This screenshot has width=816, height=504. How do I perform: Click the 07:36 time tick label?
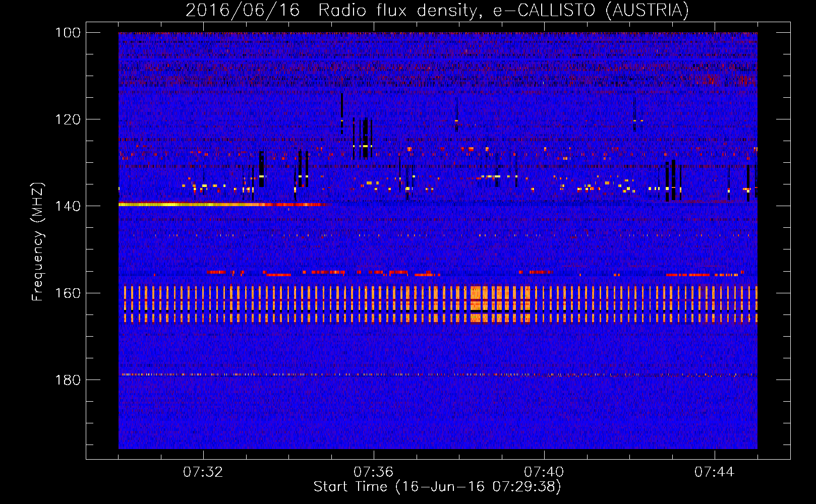point(374,472)
